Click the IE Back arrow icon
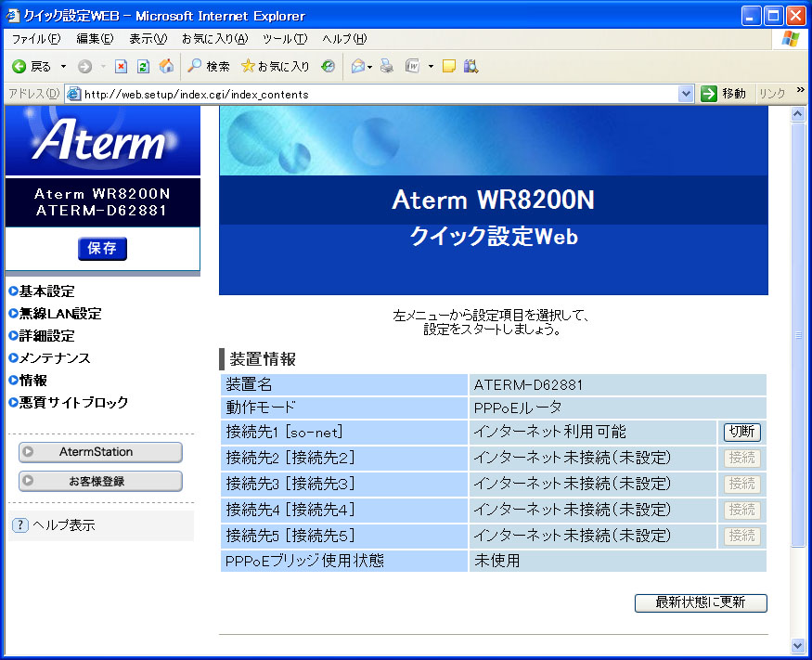Image resolution: width=812 pixels, height=660 pixels. tap(19, 66)
